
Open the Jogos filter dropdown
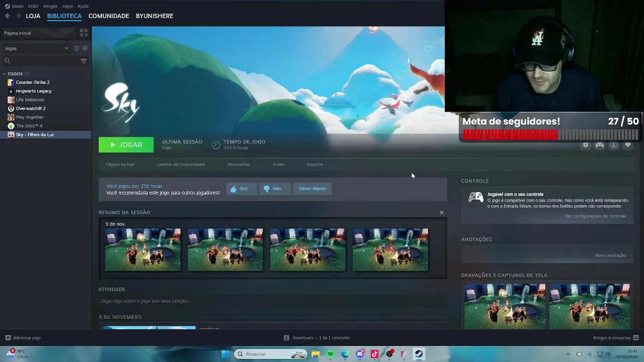(x=36, y=48)
